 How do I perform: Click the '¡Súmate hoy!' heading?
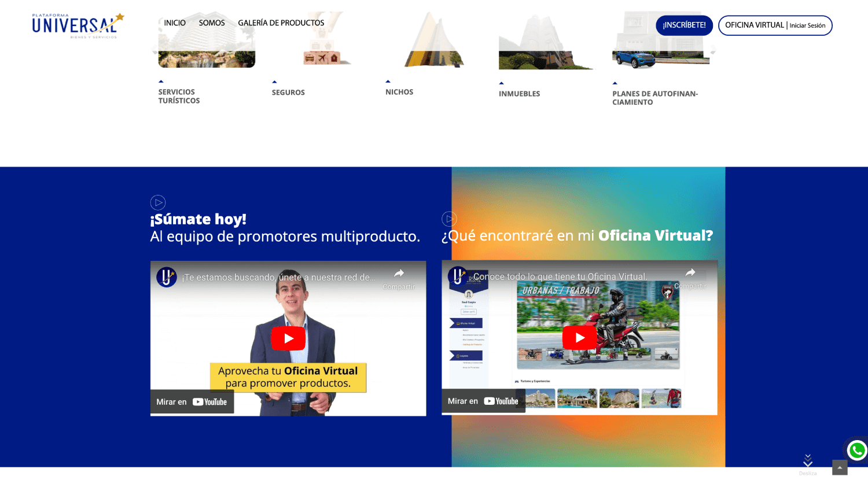click(198, 219)
